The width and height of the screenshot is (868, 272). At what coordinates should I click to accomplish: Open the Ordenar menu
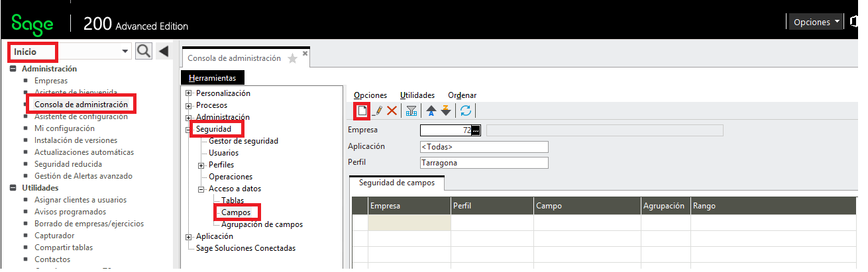point(462,95)
